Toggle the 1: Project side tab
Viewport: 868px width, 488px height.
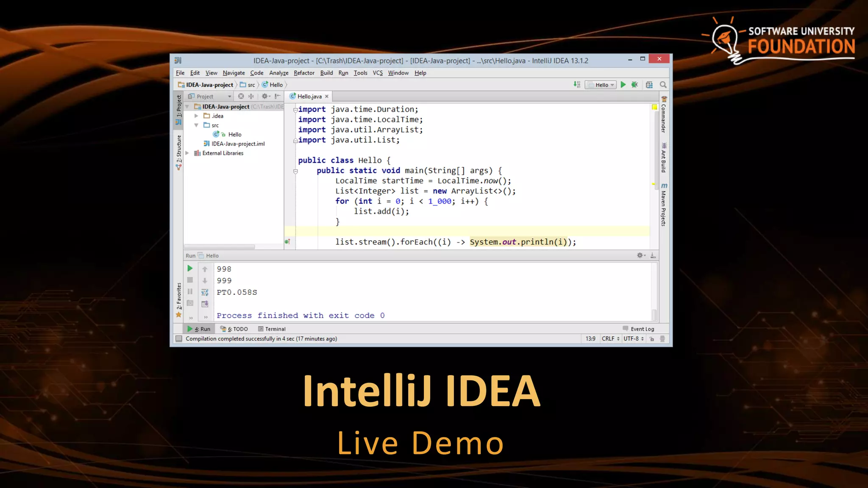pos(178,110)
